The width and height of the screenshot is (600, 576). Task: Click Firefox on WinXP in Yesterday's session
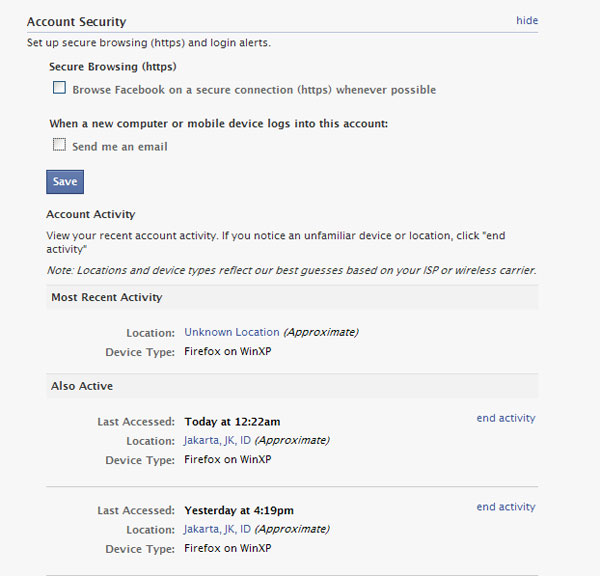(x=228, y=548)
